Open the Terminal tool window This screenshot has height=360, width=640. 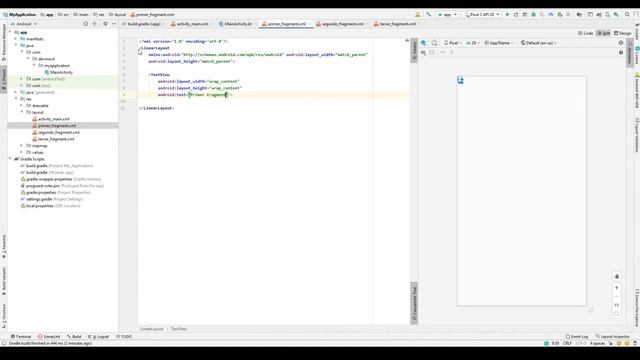[21, 337]
